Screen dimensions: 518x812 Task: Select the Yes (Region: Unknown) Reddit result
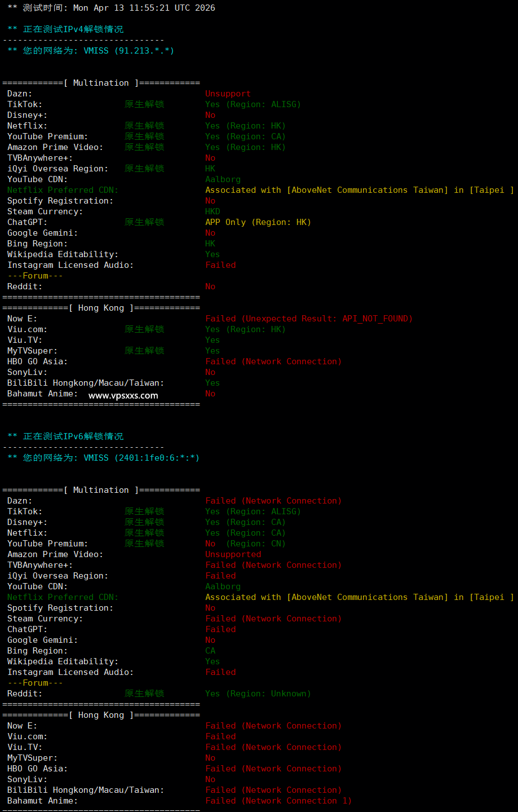pos(258,694)
